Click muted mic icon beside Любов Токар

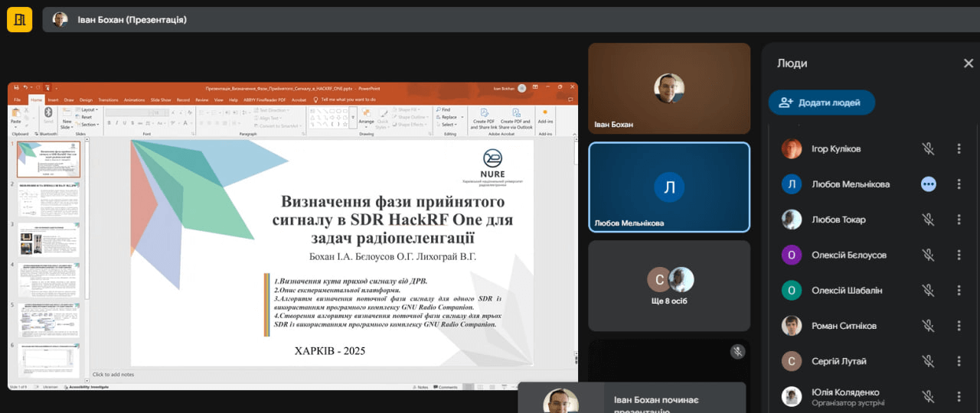[928, 220]
